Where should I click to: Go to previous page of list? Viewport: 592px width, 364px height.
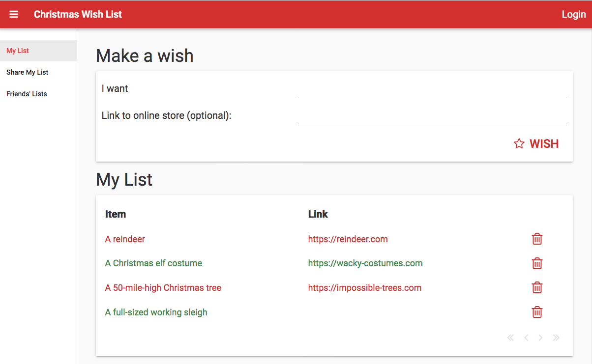click(x=526, y=337)
